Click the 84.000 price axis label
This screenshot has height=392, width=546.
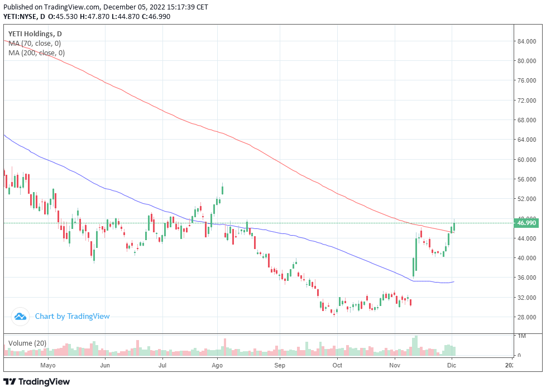point(526,41)
